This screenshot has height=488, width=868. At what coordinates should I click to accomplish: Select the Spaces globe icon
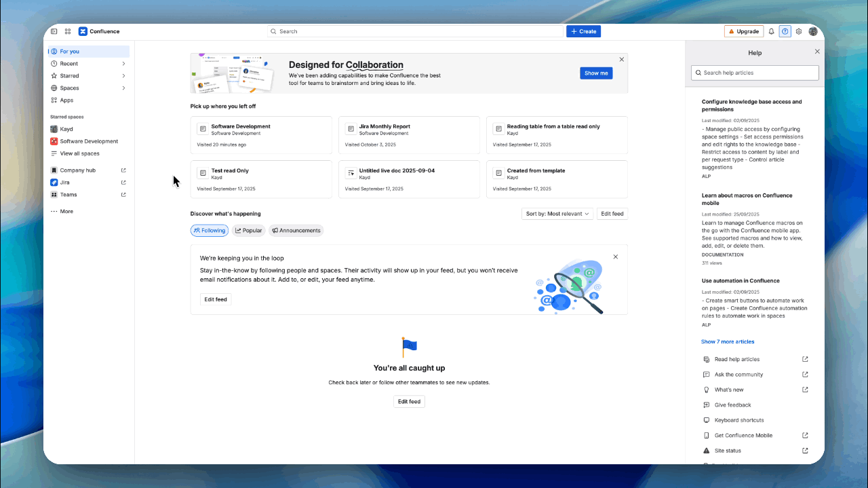pos(54,88)
